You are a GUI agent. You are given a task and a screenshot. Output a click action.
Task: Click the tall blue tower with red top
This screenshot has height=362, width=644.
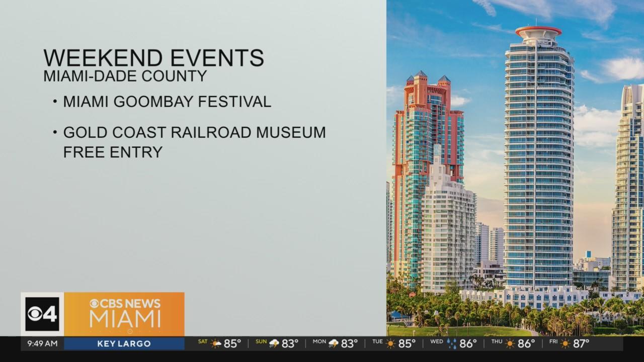point(538,161)
